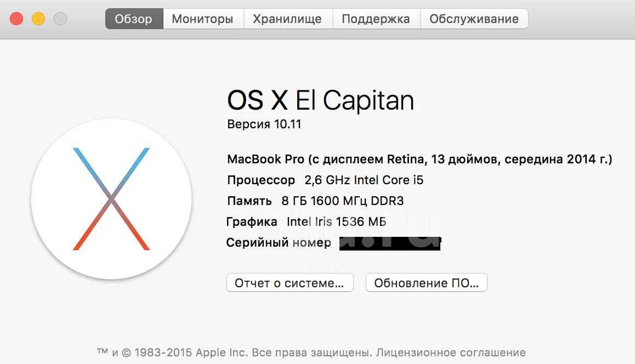The width and height of the screenshot is (635, 364).
Task: Click the OS X El Capitan title
Action: click(320, 100)
